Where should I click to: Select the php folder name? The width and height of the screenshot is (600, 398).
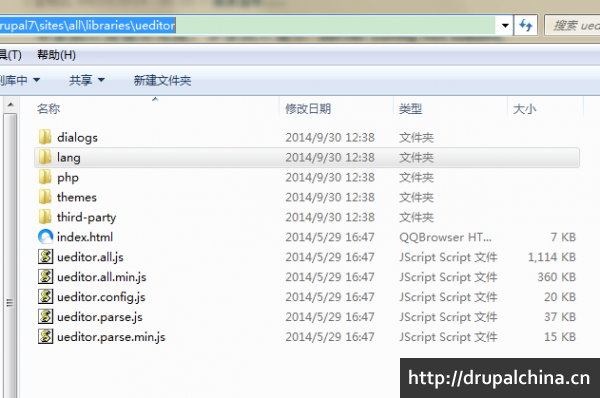(68, 177)
